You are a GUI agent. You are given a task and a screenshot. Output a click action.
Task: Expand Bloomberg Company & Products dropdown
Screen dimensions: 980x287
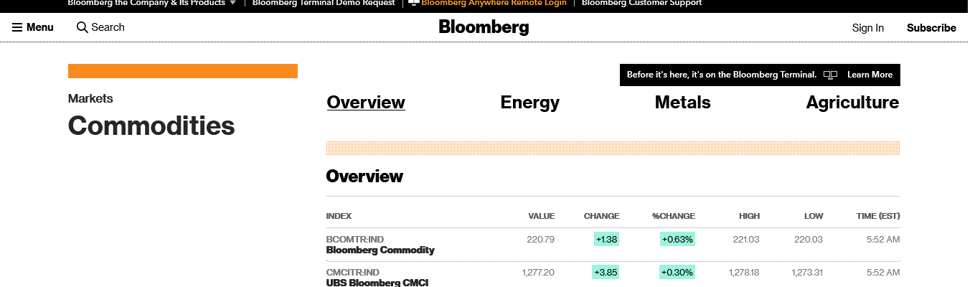(232, 3)
